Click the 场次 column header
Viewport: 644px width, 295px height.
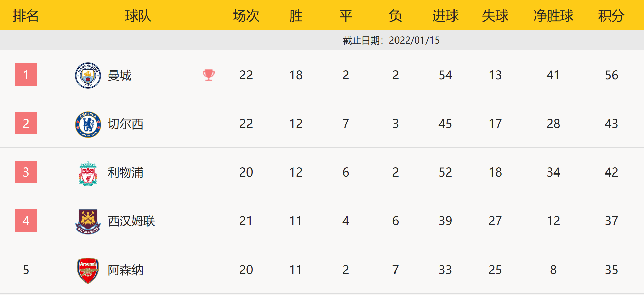point(246,16)
